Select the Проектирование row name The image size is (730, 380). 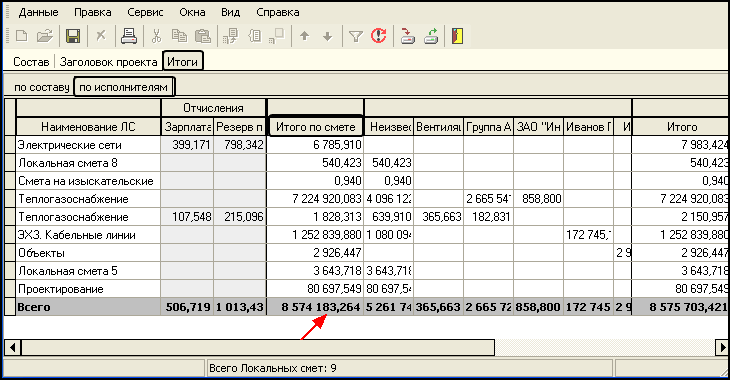61,289
